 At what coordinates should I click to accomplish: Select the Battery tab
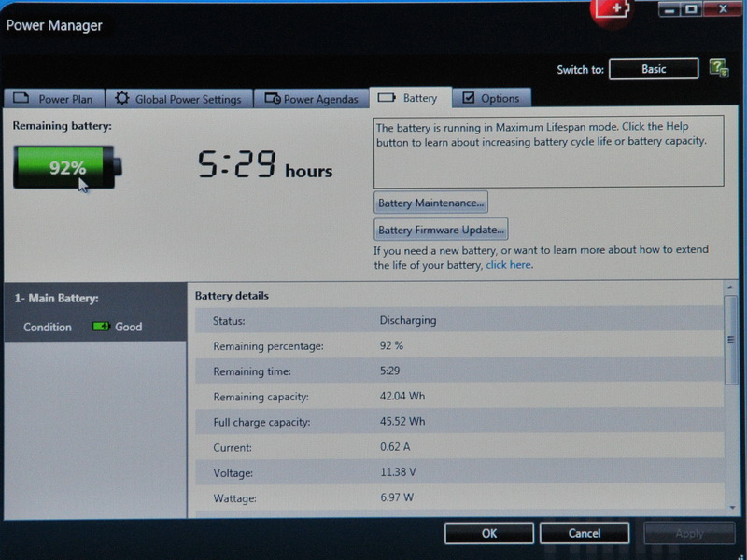click(x=410, y=98)
